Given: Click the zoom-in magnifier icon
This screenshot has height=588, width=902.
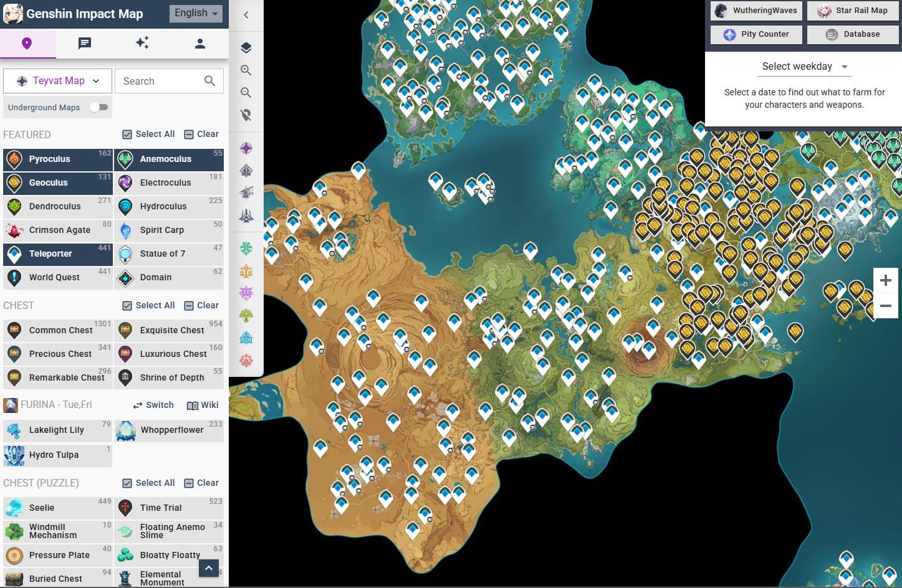Looking at the screenshot, I should (x=246, y=70).
